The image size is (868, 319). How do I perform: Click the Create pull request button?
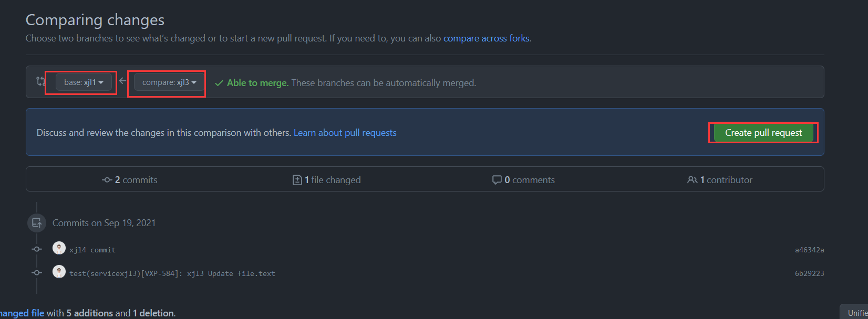point(763,133)
